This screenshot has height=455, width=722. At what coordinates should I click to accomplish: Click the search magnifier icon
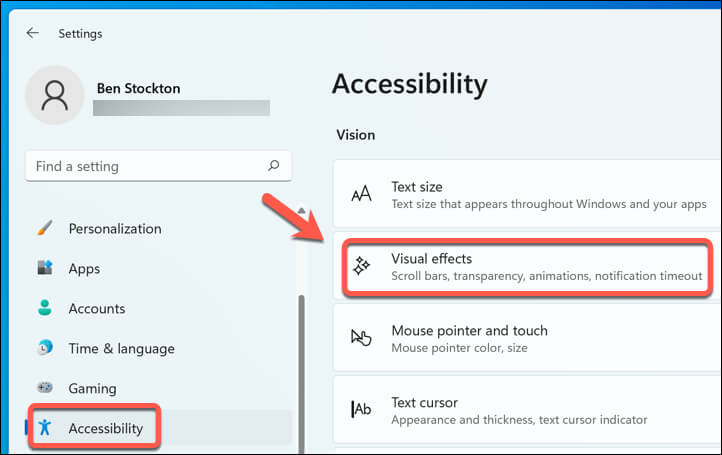coord(274,166)
